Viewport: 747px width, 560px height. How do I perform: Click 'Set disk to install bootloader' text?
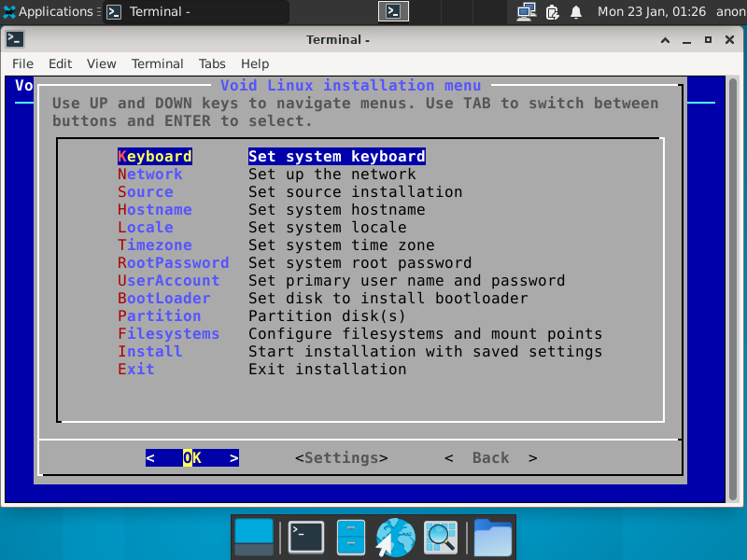pyautogui.click(x=388, y=298)
